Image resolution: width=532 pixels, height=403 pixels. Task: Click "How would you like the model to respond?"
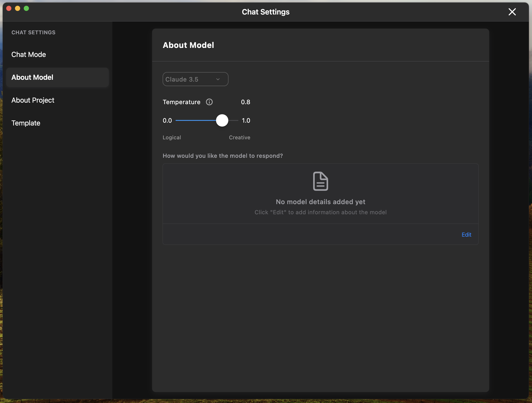[x=223, y=156]
